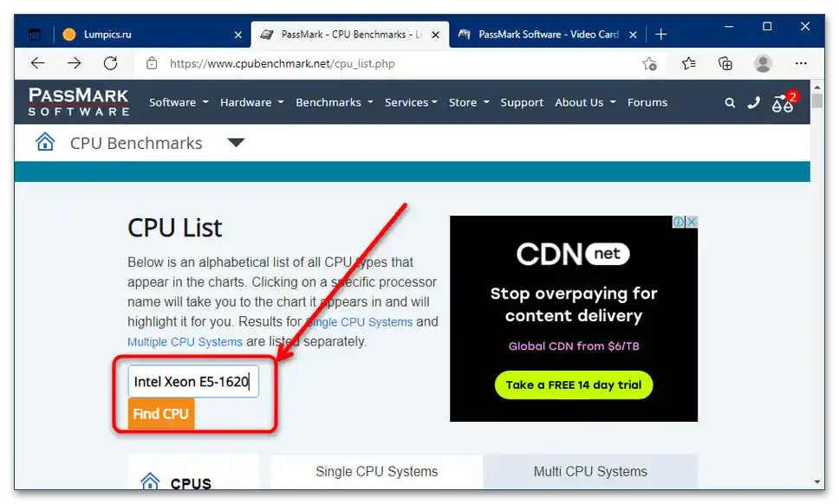This screenshot has width=839, height=504.
Task: Open the user profile avatar
Action: [x=763, y=63]
